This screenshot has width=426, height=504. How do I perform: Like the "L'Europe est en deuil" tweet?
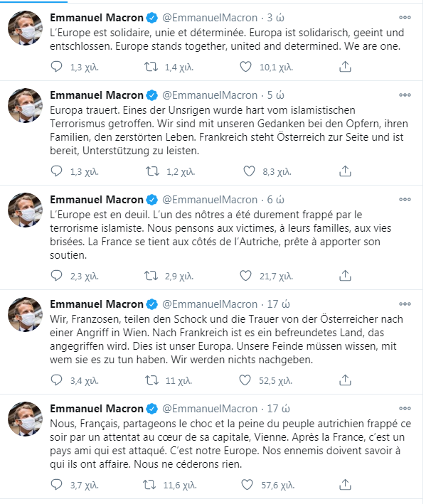245,276
